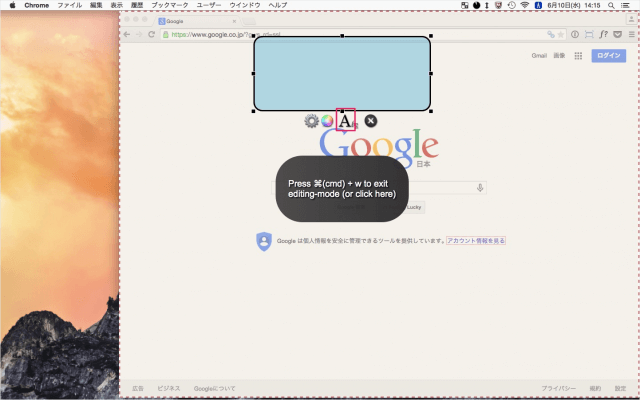
Task: Click the blue ログイン button
Action: click(x=608, y=57)
